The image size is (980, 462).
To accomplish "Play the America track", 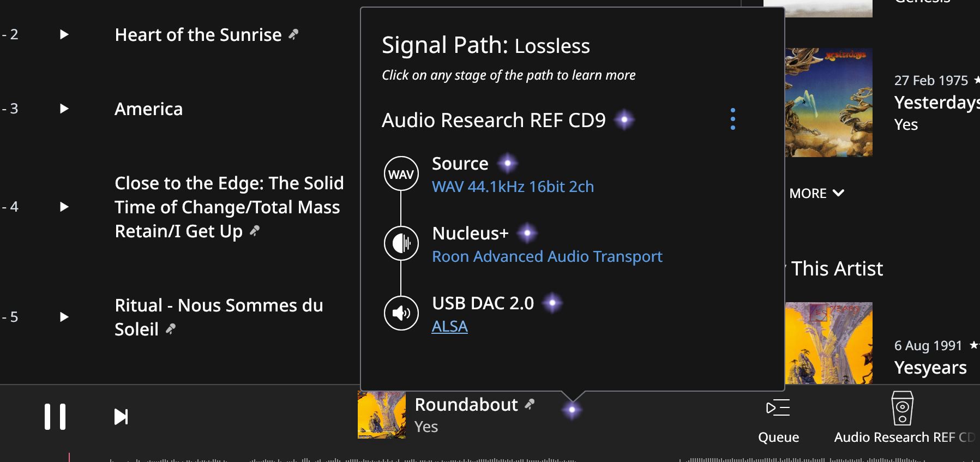I will tap(64, 109).
